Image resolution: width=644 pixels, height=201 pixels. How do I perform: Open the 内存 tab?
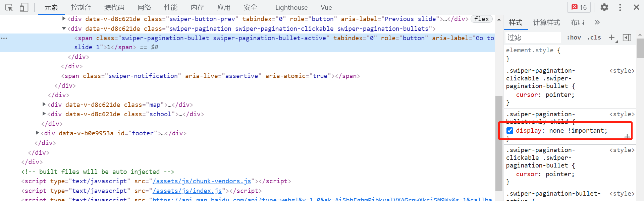197,7
